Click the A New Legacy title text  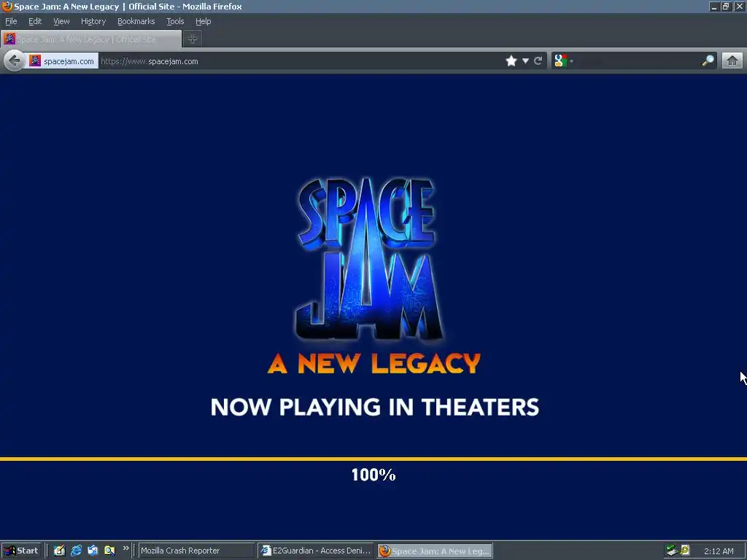coord(374,364)
